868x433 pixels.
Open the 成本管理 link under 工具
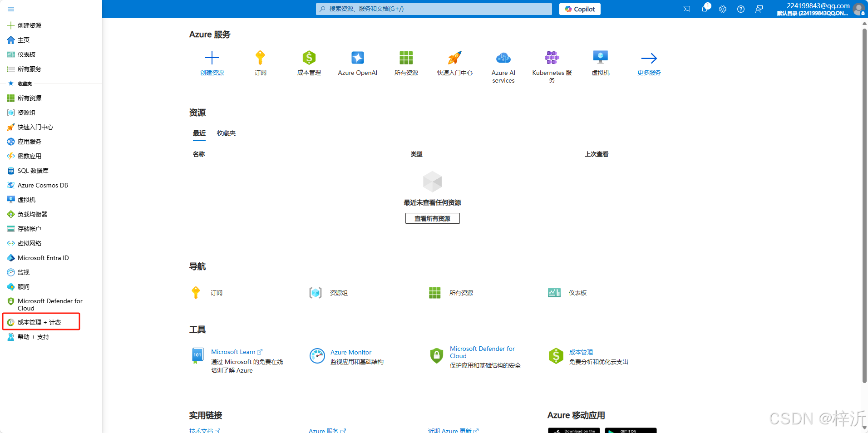(581, 352)
